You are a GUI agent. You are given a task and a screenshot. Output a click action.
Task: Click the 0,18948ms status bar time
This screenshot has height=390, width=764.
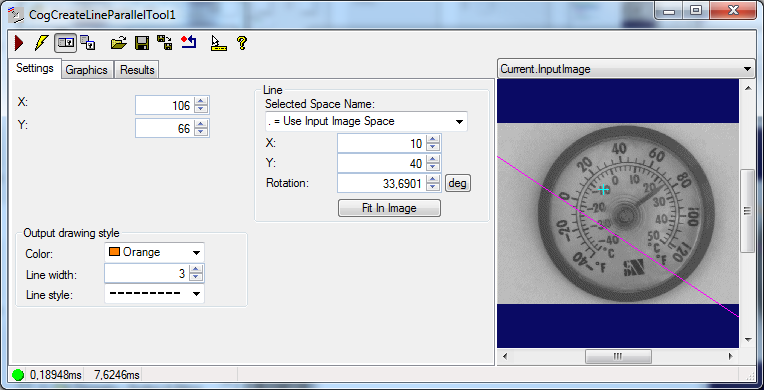[56, 375]
